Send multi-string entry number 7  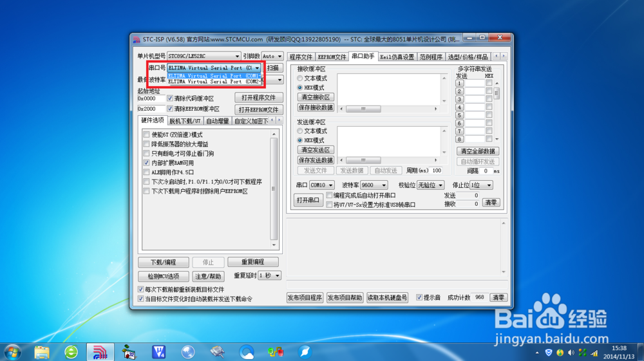pyautogui.click(x=459, y=131)
